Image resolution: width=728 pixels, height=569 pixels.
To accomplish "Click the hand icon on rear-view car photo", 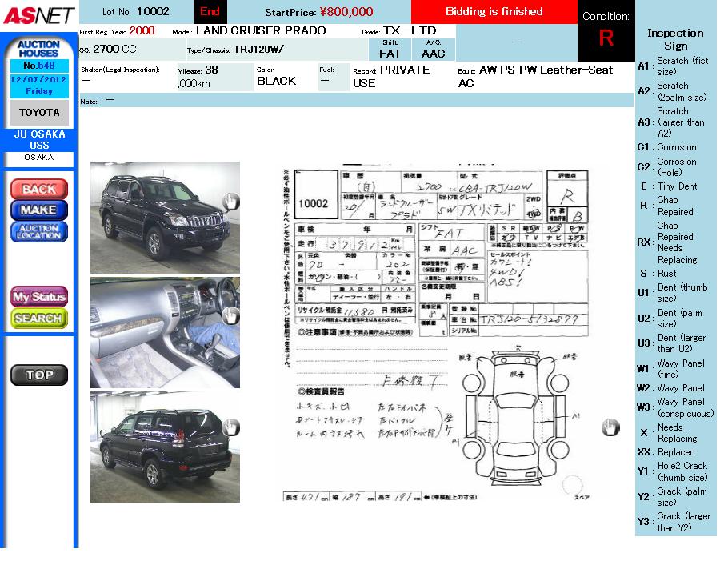I will click(x=230, y=427).
